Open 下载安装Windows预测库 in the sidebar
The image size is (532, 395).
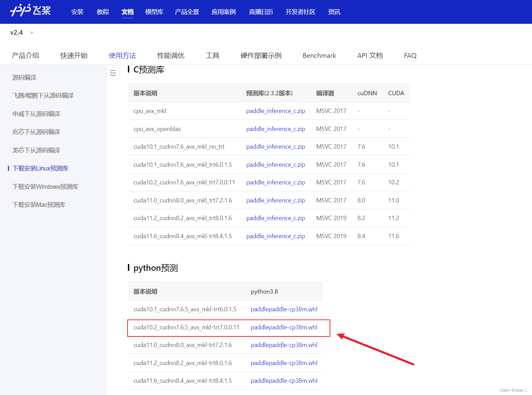(x=45, y=187)
